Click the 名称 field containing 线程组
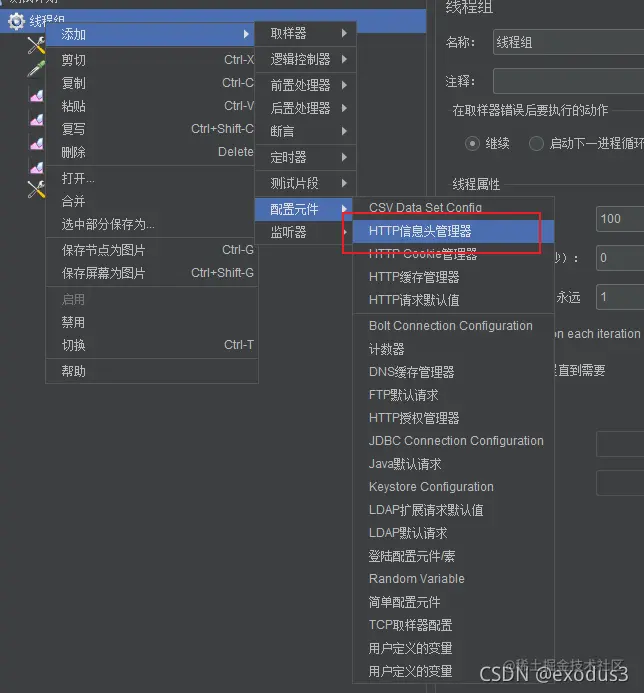The width and height of the screenshot is (644, 693). tap(568, 42)
